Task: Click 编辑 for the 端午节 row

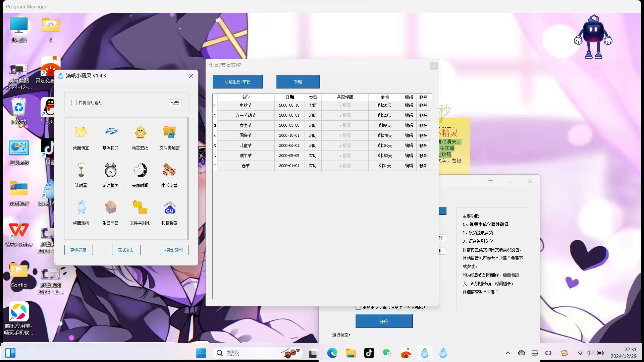Action: click(409, 156)
